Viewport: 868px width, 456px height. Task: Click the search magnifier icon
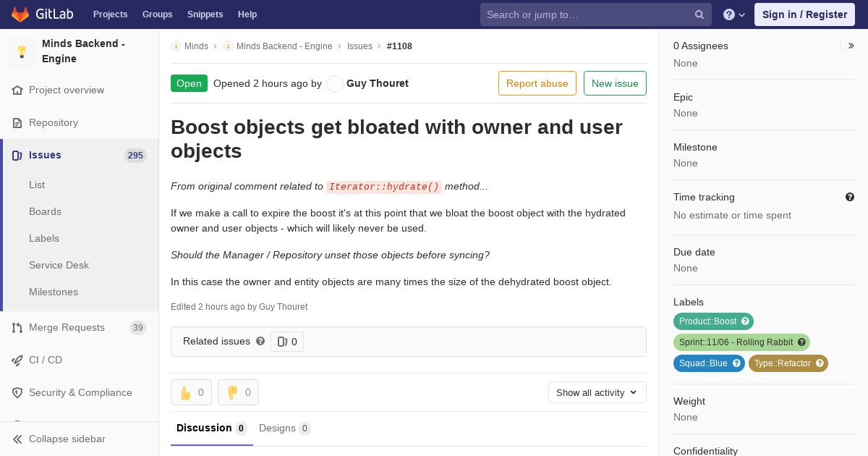tap(699, 14)
